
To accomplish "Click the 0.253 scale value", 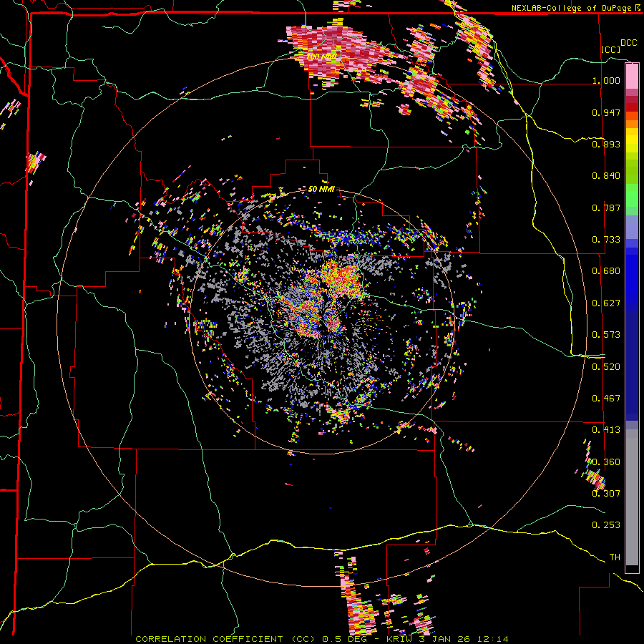I will click(606, 525).
